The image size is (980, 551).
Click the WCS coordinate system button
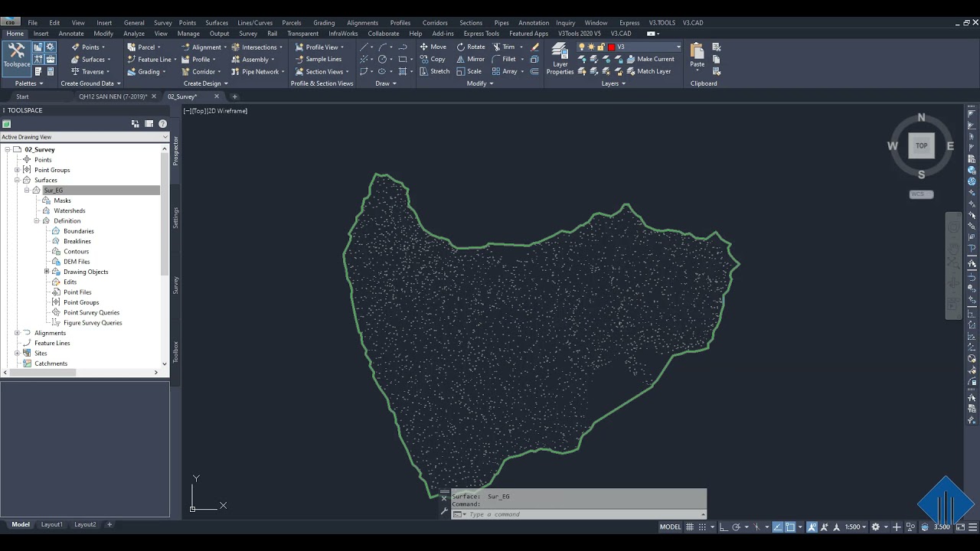click(921, 194)
